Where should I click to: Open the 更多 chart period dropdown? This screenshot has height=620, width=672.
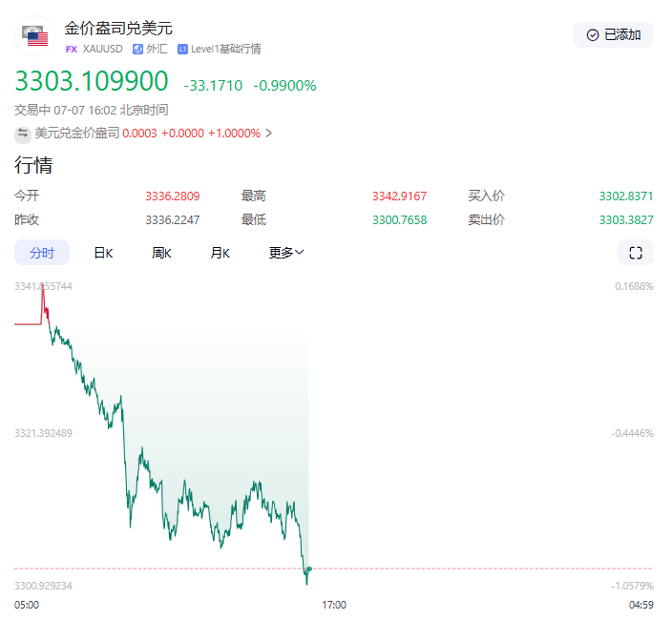click(286, 253)
